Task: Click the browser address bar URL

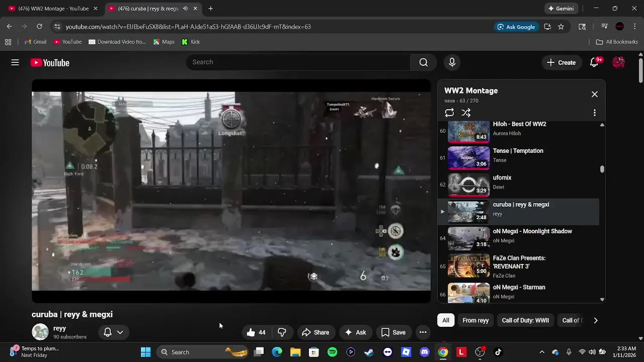Action: pos(188,27)
